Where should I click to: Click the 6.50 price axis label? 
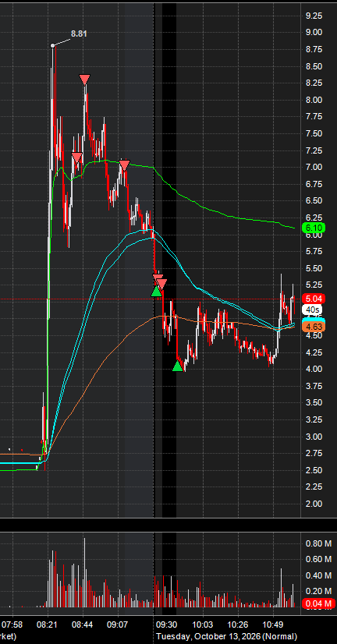pos(314,201)
